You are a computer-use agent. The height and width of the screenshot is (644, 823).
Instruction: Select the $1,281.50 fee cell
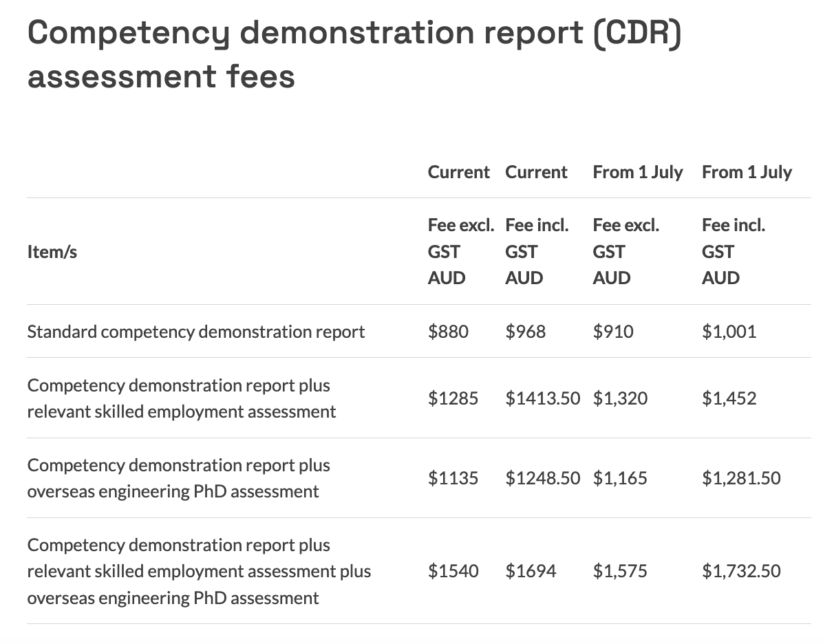click(741, 478)
